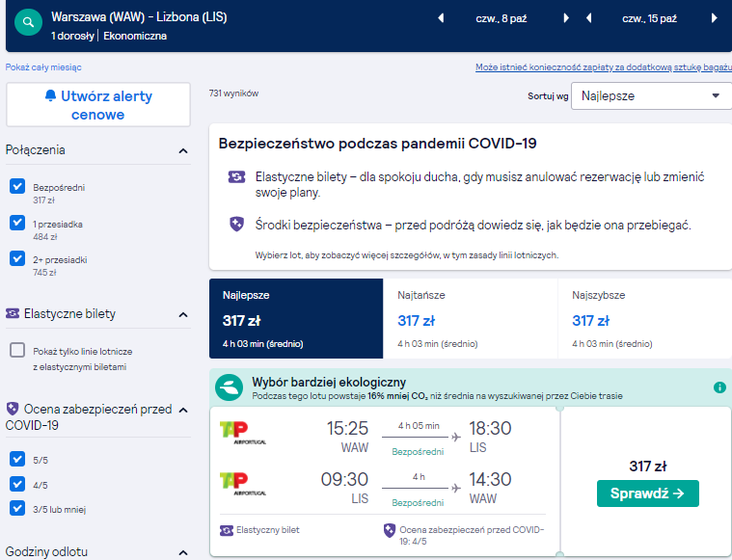The width and height of the screenshot is (732, 560).
Task: Click flexible tickets icon in COVID-19 info box
Action: 236,176
